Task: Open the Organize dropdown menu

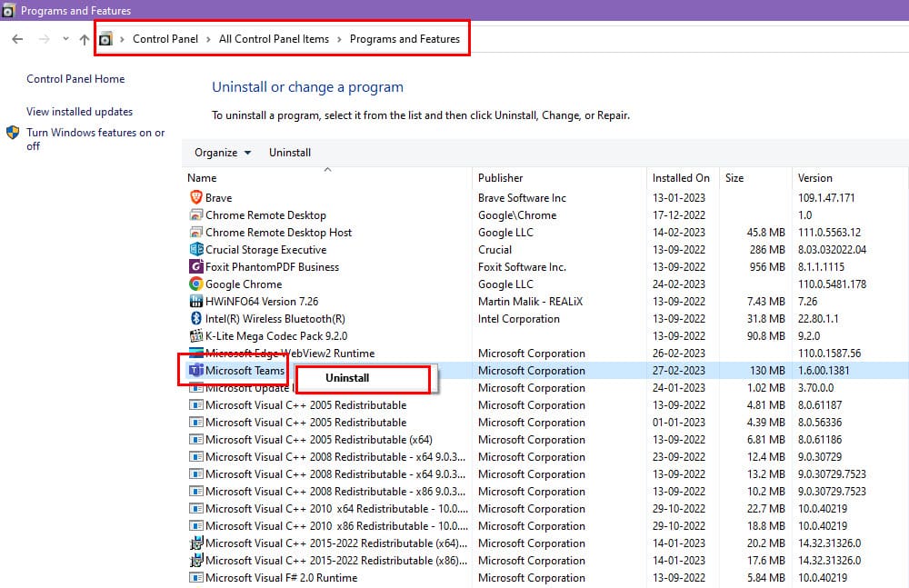Action: pos(223,153)
